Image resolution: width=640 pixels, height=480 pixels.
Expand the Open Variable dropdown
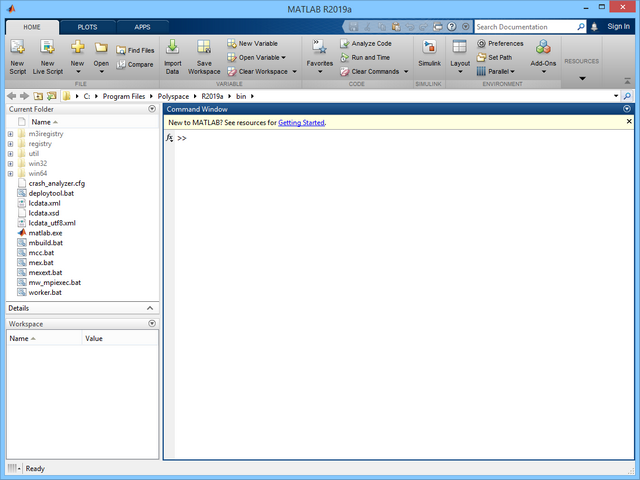pyautogui.click(x=284, y=58)
